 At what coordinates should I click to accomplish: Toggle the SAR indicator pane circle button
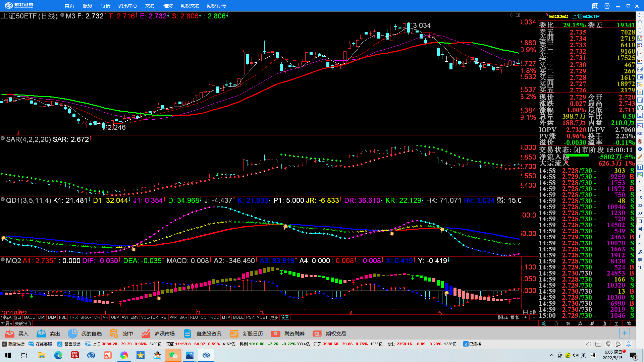click(3, 138)
